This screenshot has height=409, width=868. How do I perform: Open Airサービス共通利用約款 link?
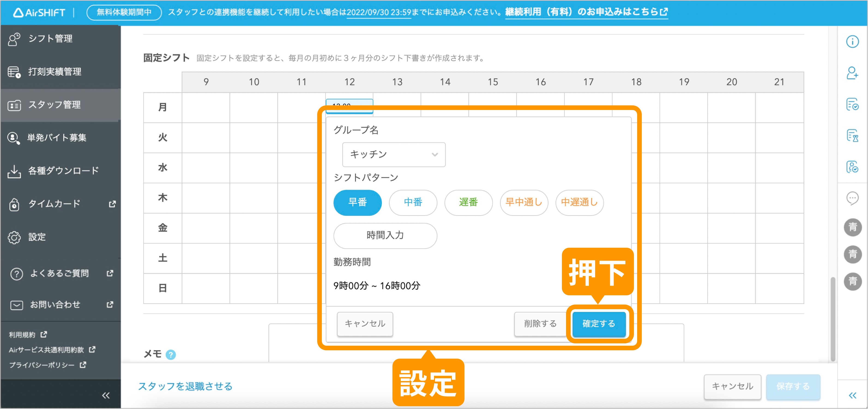pyautogui.click(x=52, y=350)
